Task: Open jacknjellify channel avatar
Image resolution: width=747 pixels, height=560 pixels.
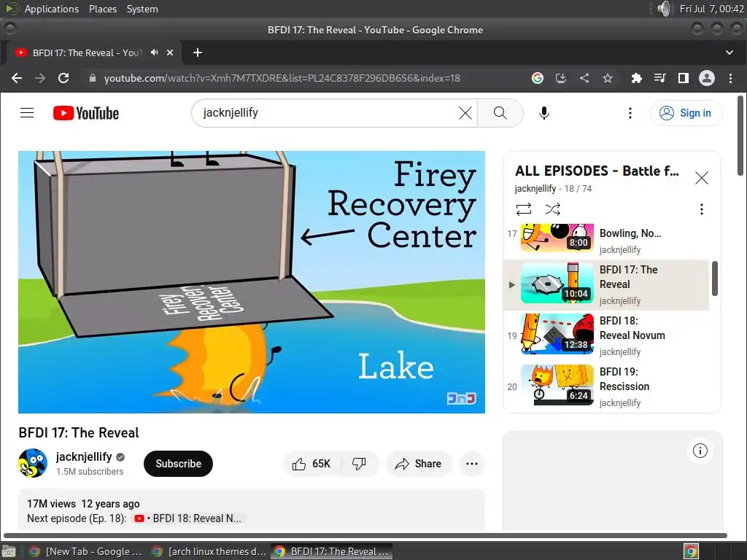Action: click(33, 463)
